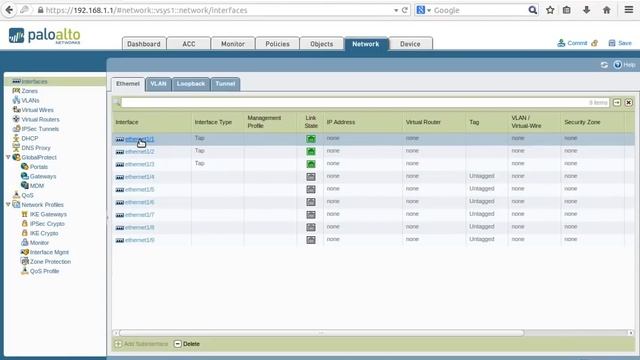Screen dimensions: 640x360
Task: Open MDM under GlobalProtect
Action: [37, 186]
